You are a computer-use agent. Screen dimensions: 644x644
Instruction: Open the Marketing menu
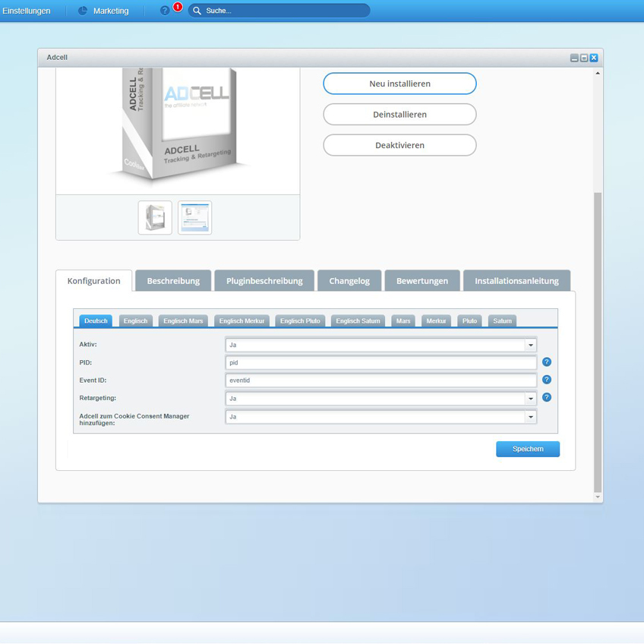pyautogui.click(x=111, y=11)
